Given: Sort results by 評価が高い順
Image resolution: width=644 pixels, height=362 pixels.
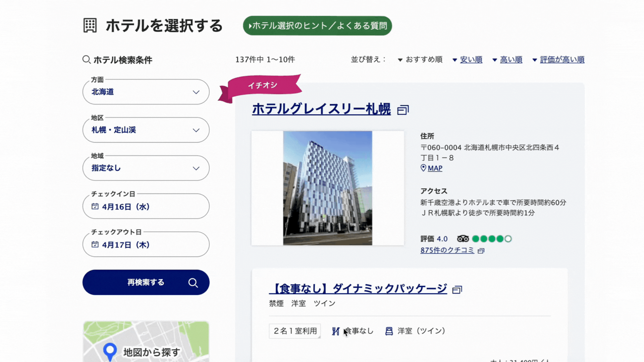Looking at the screenshot, I should [562, 60].
